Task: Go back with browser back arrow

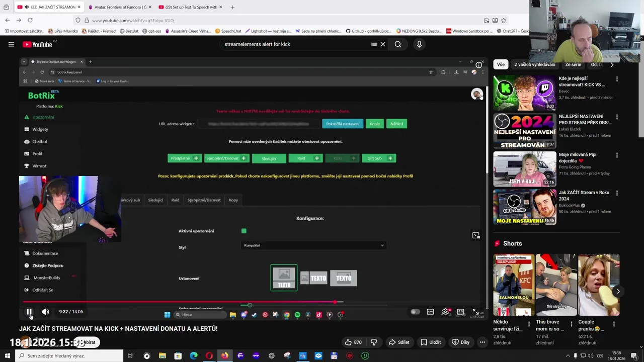Action: pyautogui.click(x=8, y=20)
